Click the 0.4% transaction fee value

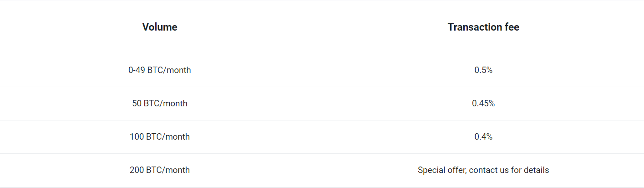tap(483, 137)
